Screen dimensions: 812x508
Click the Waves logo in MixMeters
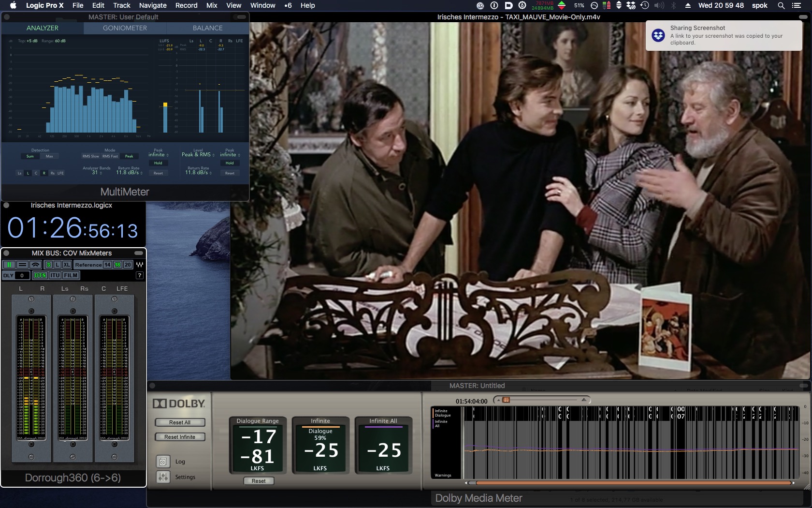(140, 265)
